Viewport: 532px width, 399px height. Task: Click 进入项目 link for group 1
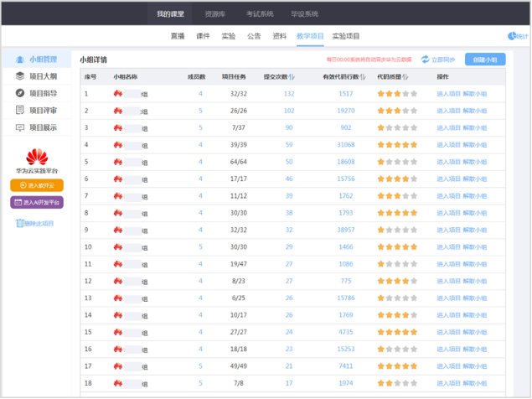click(x=448, y=93)
